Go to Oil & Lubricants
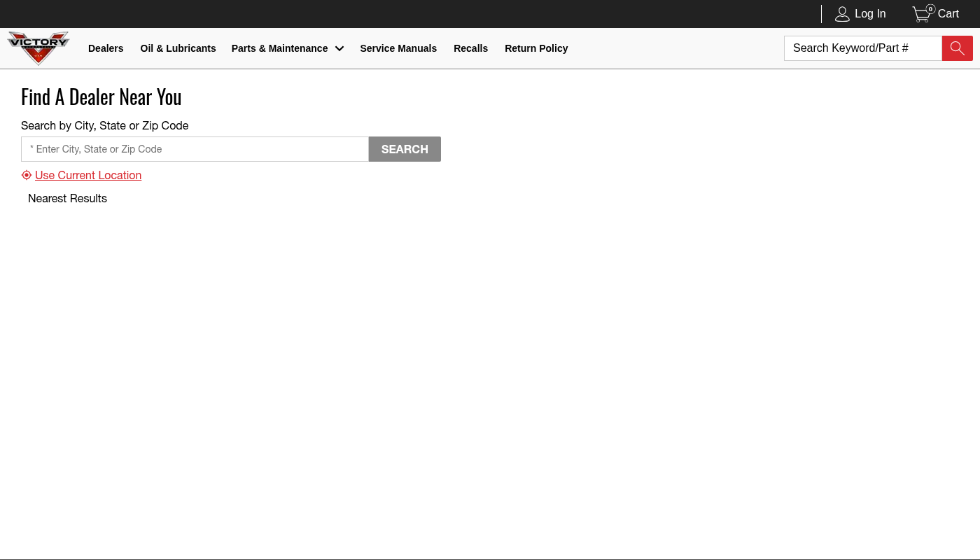The height and width of the screenshot is (560, 980). pos(178,48)
